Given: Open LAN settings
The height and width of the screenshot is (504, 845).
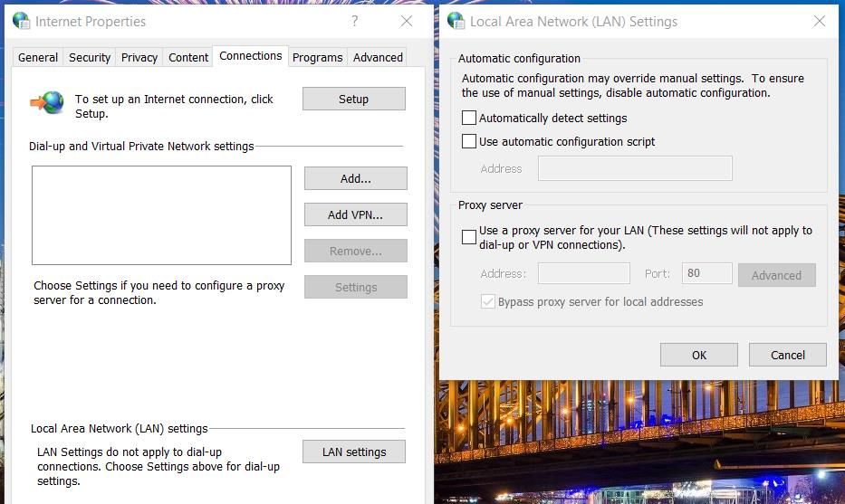Looking at the screenshot, I should pyautogui.click(x=354, y=452).
